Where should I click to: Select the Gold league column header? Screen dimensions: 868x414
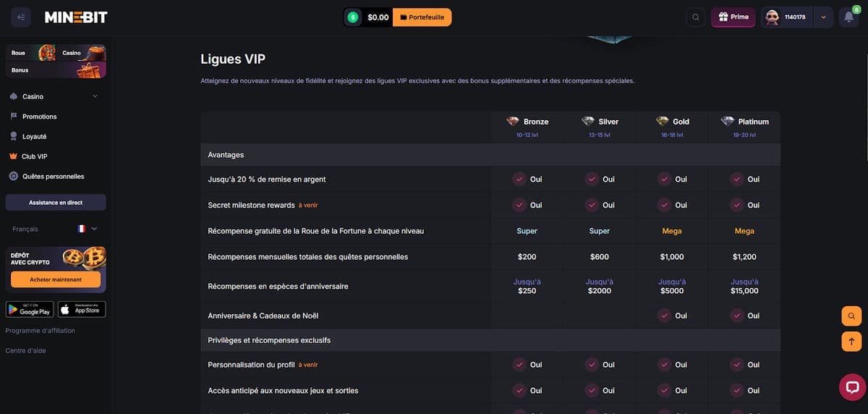click(671, 127)
